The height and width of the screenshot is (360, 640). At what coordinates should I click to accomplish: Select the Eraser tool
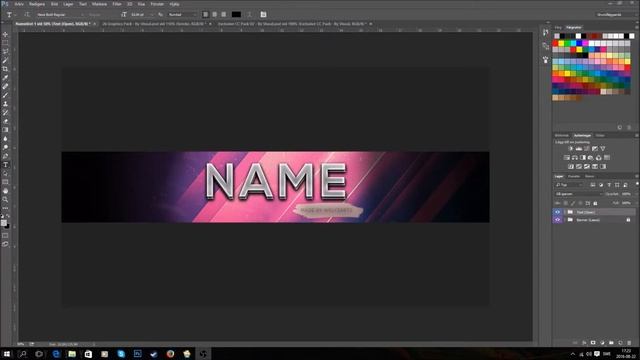click(x=5, y=121)
